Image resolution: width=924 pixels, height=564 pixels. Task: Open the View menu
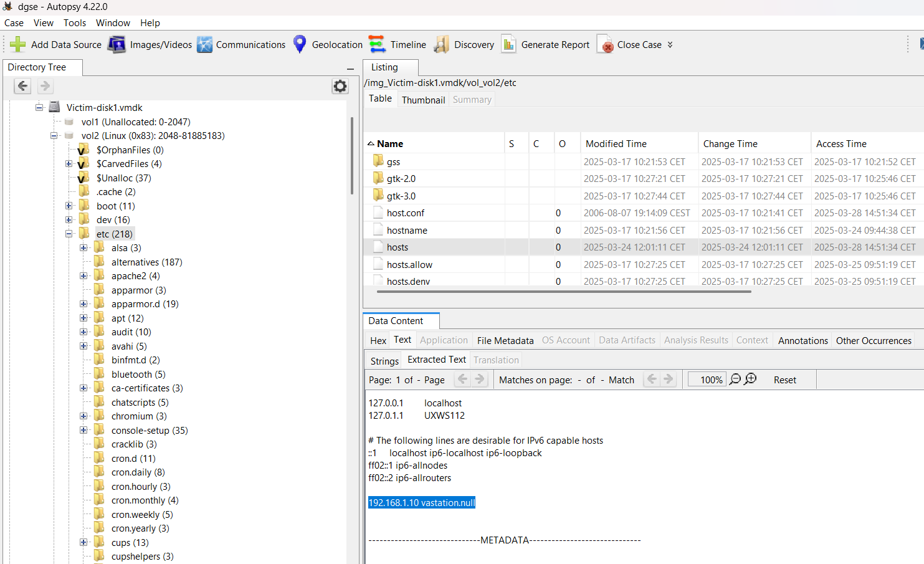click(44, 23)
